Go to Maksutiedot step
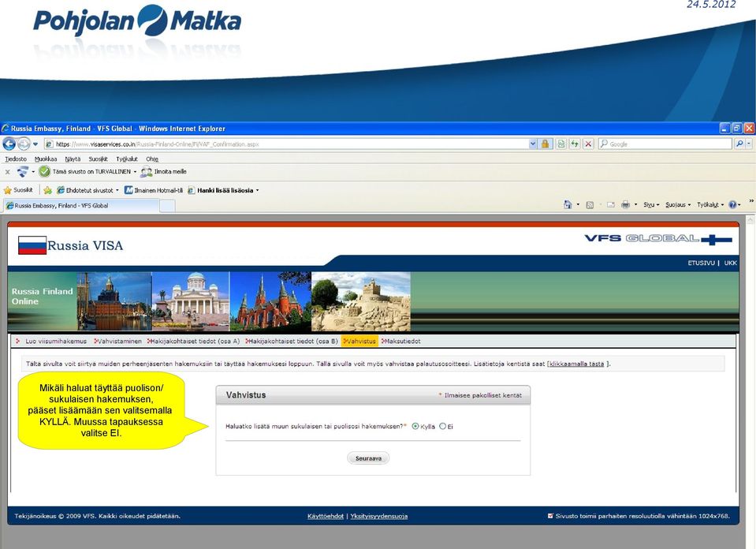 [403, 341]
